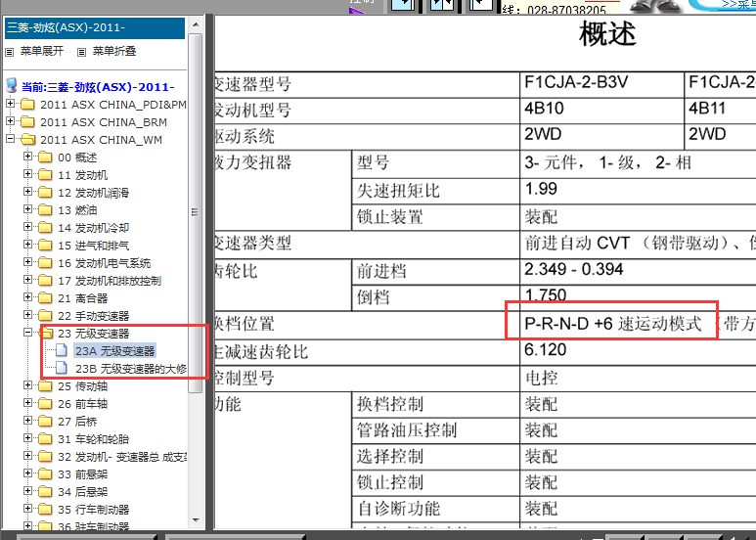Collapse the 23 无级变速器 folder node

28,333
